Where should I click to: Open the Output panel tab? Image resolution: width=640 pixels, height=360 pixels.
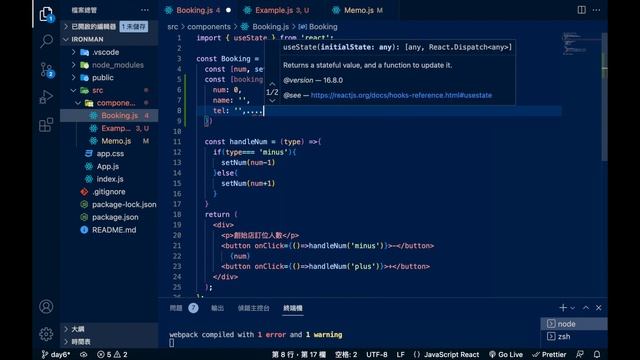[x=217, y=308]
